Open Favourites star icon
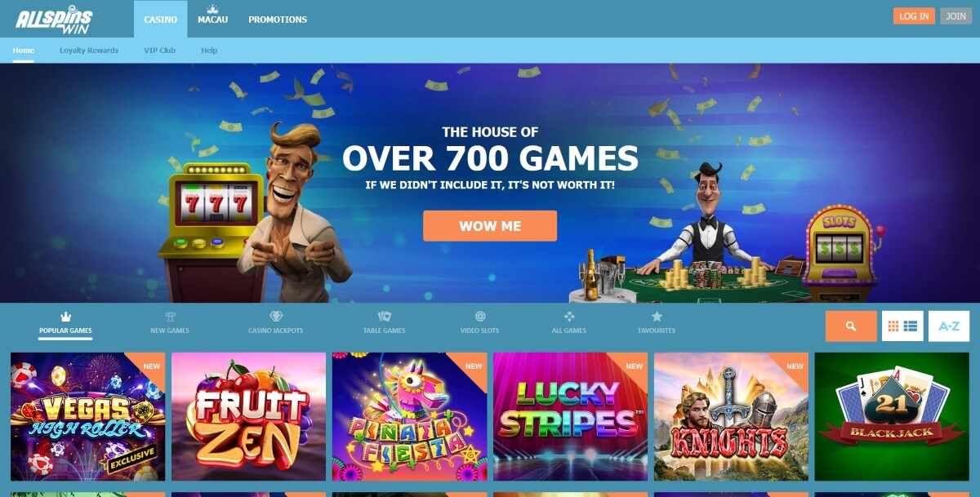 pyautogui.click(x=657, y=317)
